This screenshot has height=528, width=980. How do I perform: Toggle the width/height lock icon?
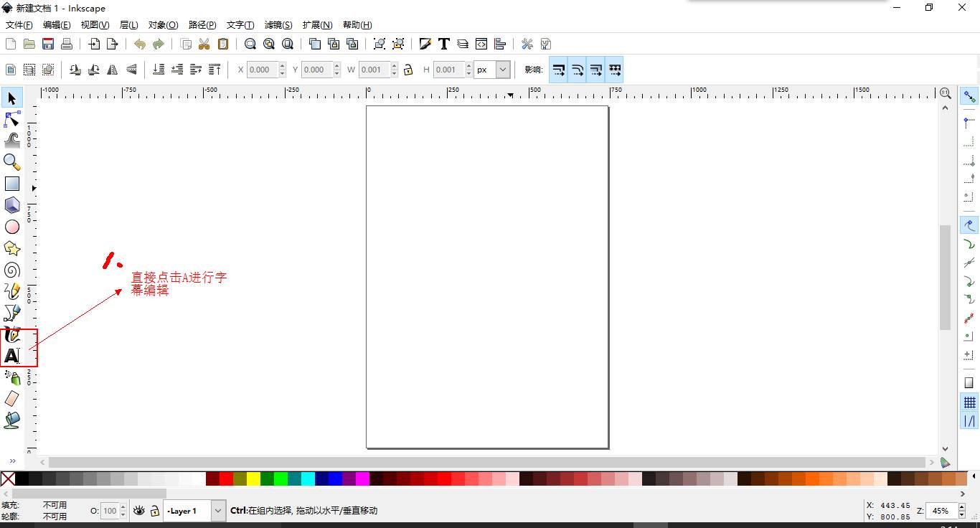[408, 70]
